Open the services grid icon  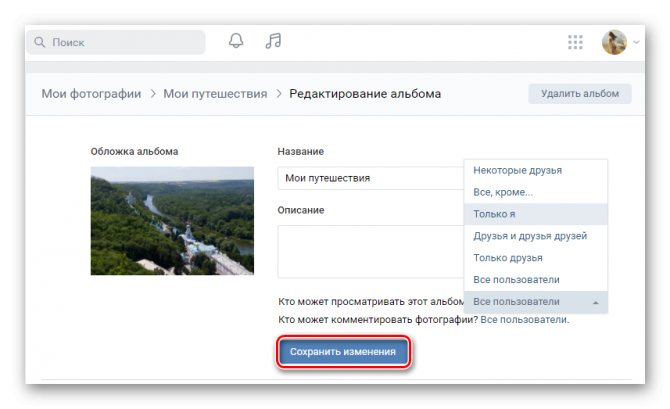[x=575, y=42]
